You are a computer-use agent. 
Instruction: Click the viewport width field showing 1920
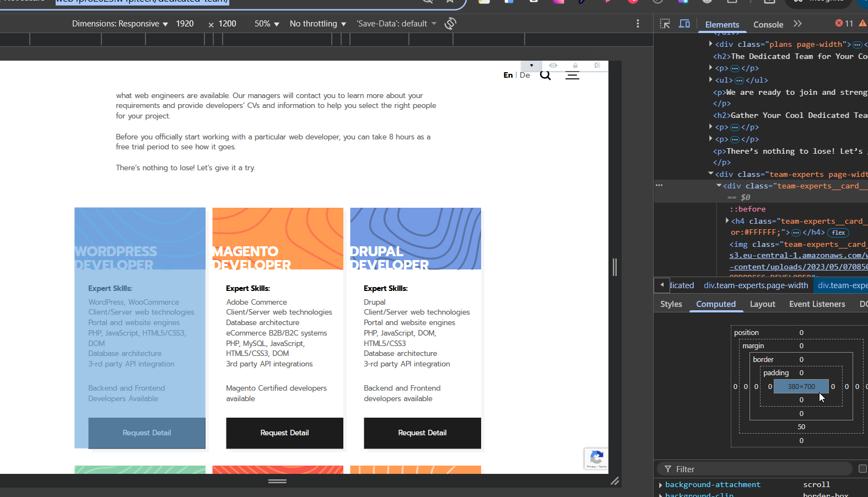[185, 24]
